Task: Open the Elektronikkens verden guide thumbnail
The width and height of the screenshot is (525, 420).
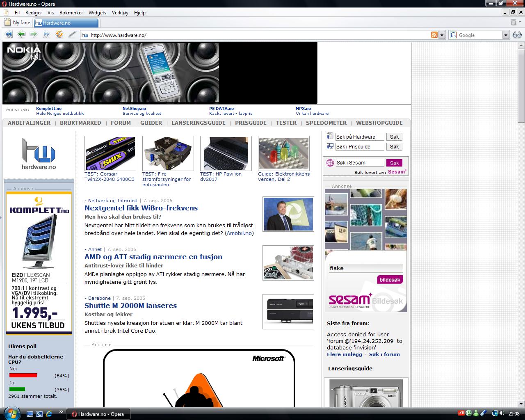Action: [283, 153]
